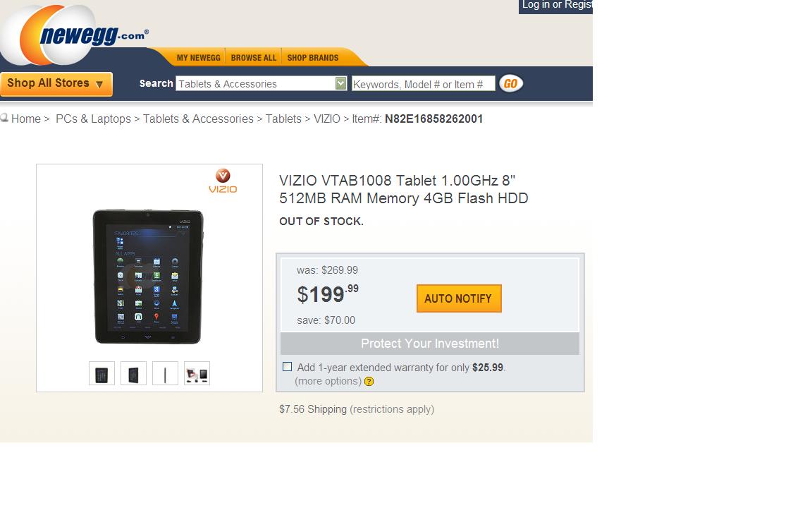Open the MY NEWEGG tab
812x508 pixels.
point(198,58)
